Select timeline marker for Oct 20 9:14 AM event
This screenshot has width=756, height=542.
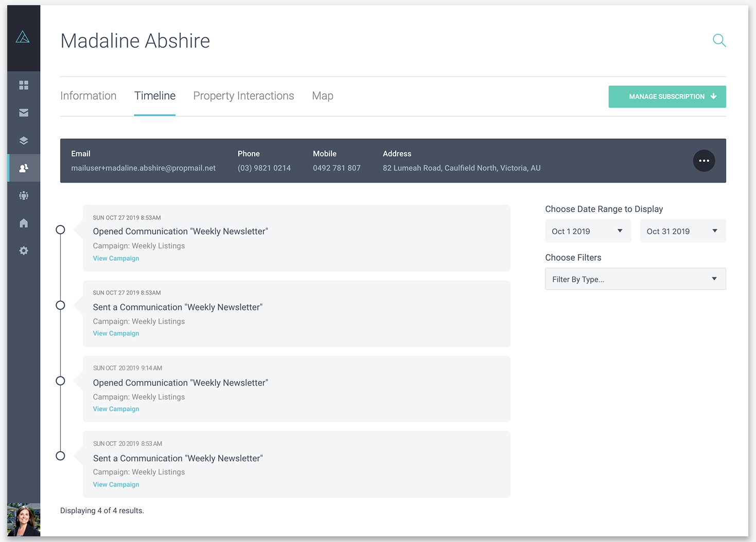(x=60, y=381)
